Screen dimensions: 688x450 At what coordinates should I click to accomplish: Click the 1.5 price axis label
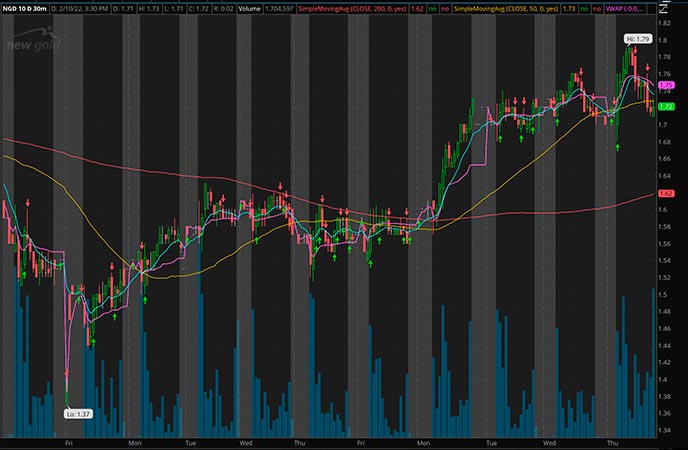point(663,295)
